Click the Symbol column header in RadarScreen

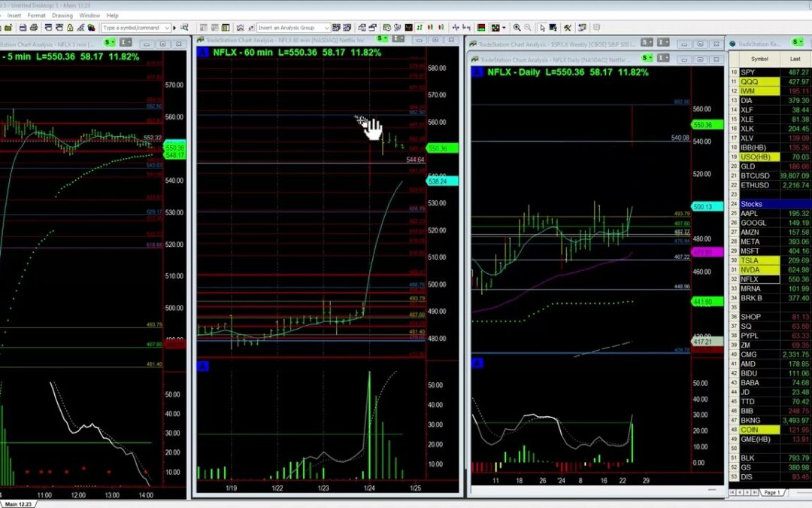[759, 59]
